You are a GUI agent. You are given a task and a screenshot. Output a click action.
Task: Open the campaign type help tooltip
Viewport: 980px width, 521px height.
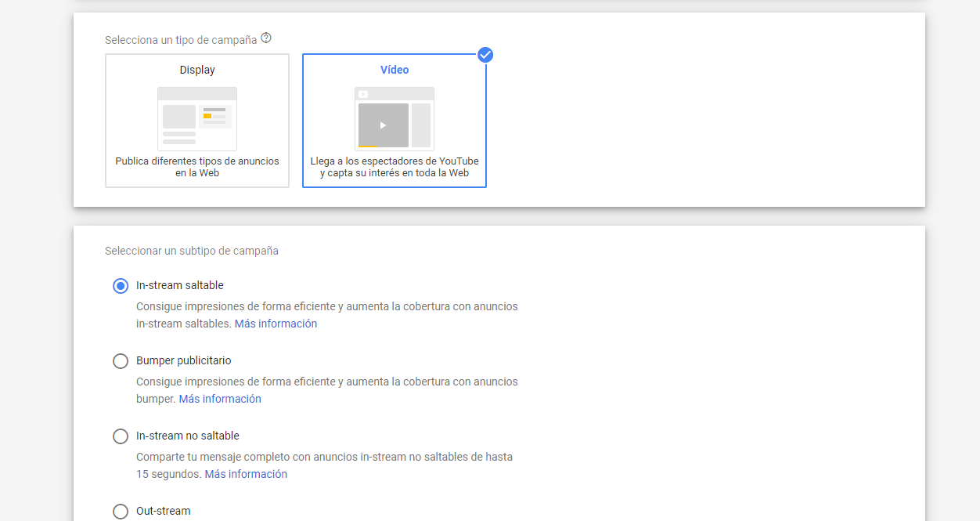[266, 37]
